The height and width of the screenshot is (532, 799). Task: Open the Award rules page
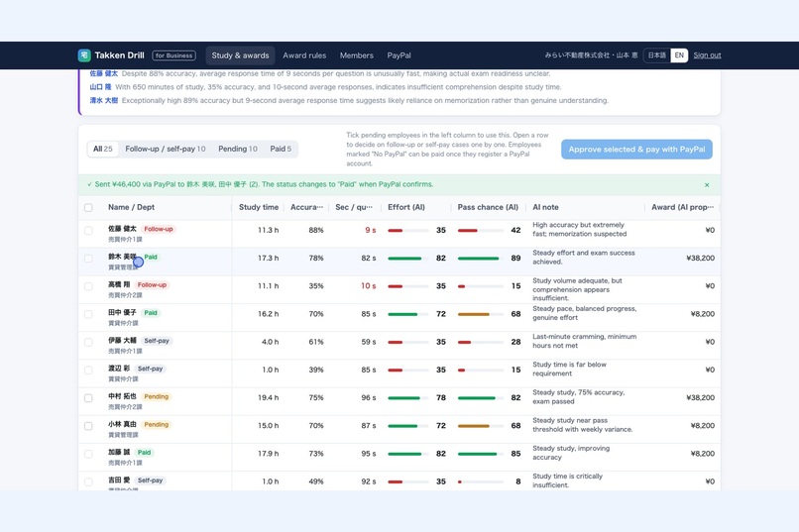[304, 55]
